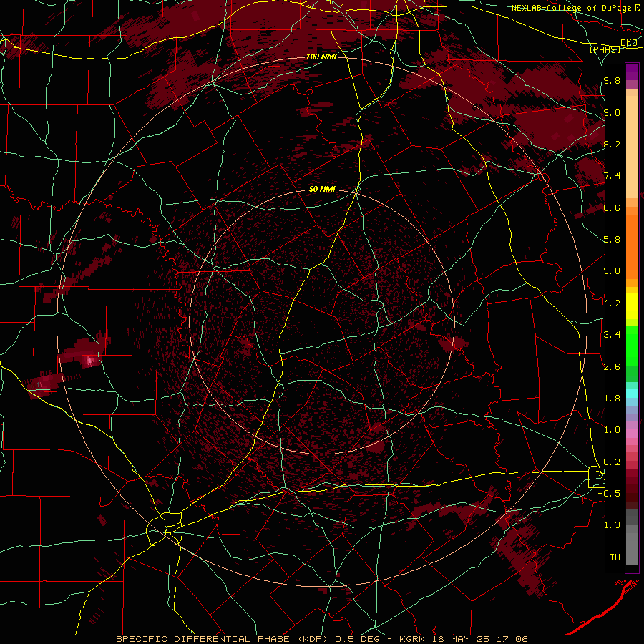Click the 7.4 color scale value
The height and width of the screenshot is (644, 644).
[612, 176]
